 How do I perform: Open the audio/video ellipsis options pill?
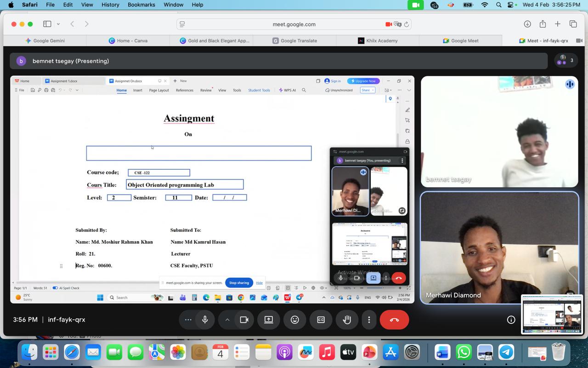click(187, 320)
